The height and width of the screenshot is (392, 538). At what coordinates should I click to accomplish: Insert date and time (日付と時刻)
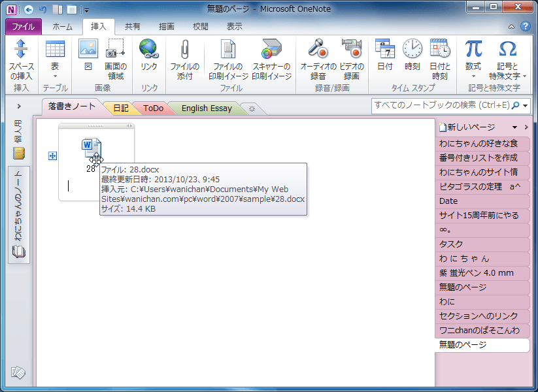(x=440, y=59)
